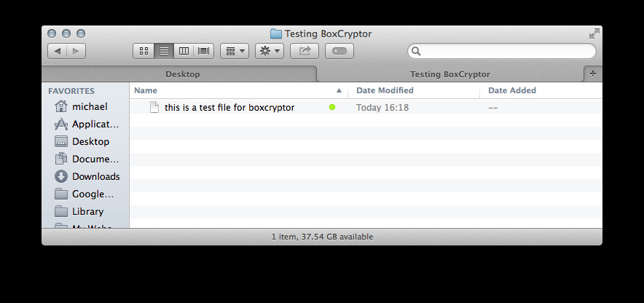Viewport: 644px width, 303px height.
Task: Open michael home folder in sidebar
Action: (x=81, y=107)
